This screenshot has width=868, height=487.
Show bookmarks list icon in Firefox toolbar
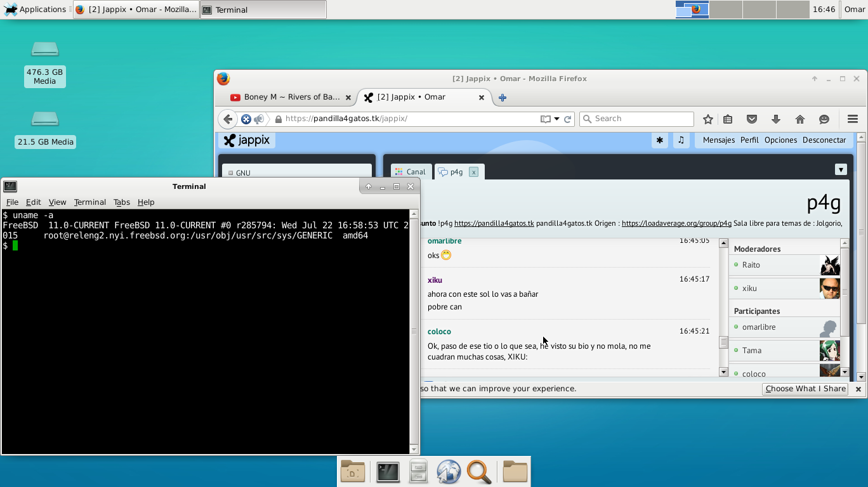pyautogui.click(x=728, y=119)
